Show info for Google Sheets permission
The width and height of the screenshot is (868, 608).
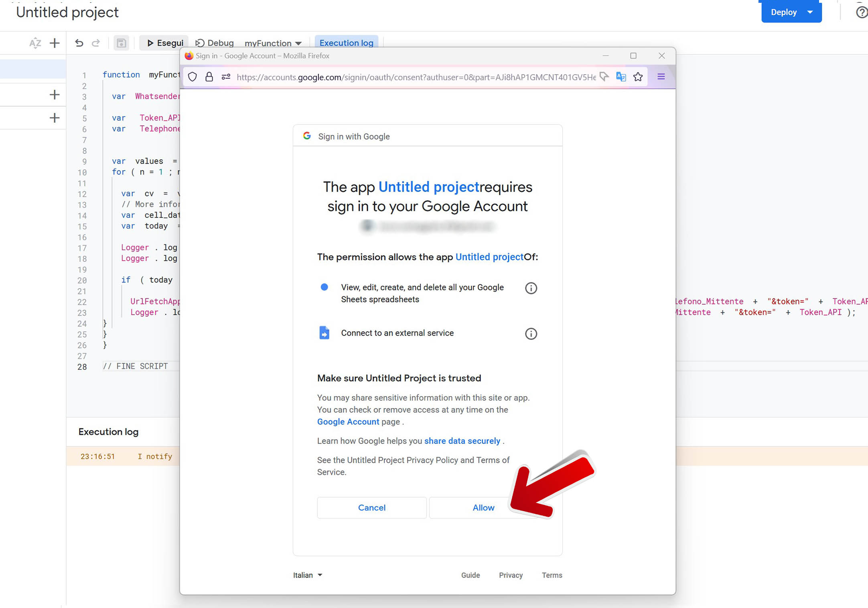[x=531, y=288]
